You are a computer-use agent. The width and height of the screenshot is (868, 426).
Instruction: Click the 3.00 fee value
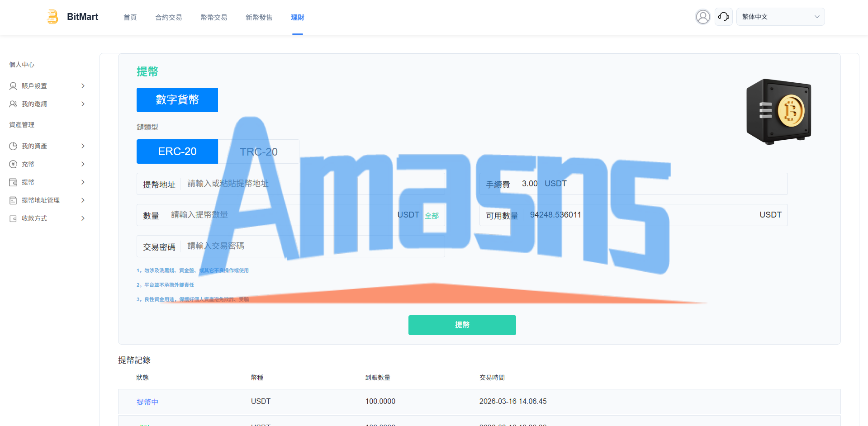point(530,184)
